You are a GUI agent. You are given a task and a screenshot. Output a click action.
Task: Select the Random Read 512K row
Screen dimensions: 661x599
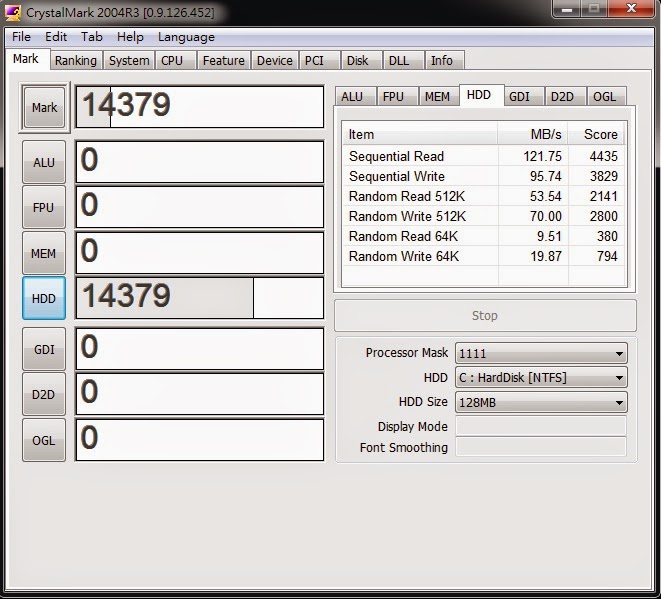click(484, 196)
